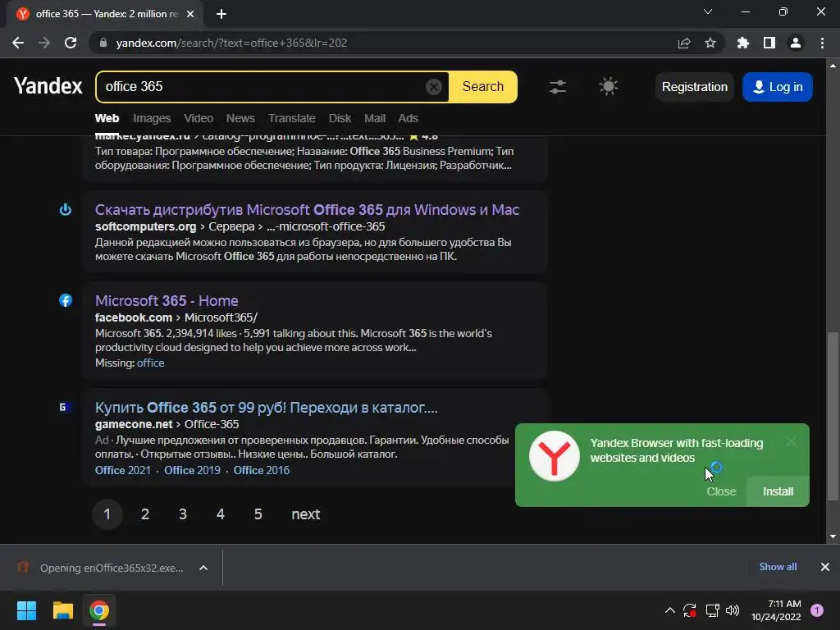Open the Microsoft 365 - Home result
Viewport: 840px width, 630px height.
click(x=167, y=300)
